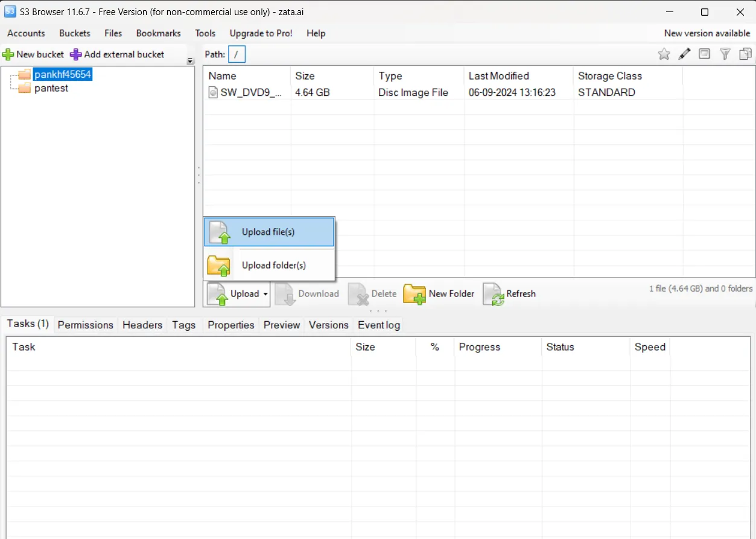Click the Upload file(s) menu entry
756x539 pixels.
coord(269,232)
